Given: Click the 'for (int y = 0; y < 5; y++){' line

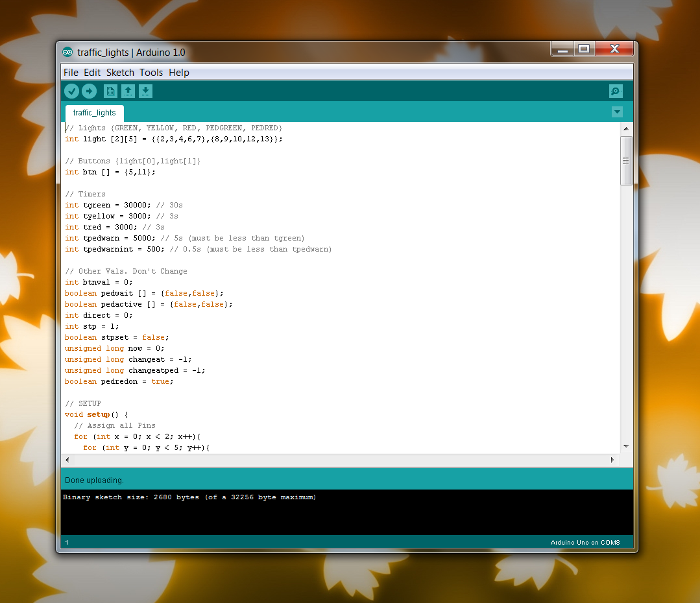Looking at the screenshot, I should (147, 447).
